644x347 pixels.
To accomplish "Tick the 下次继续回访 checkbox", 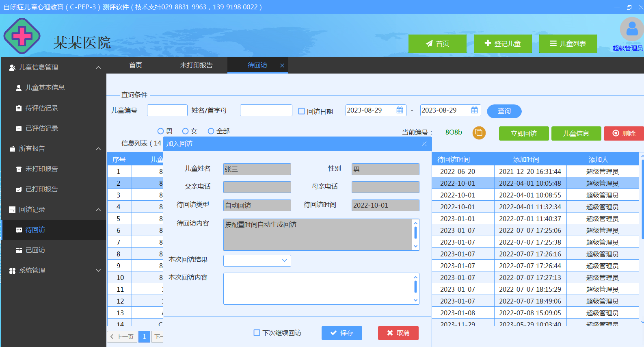I will [257, 333].
